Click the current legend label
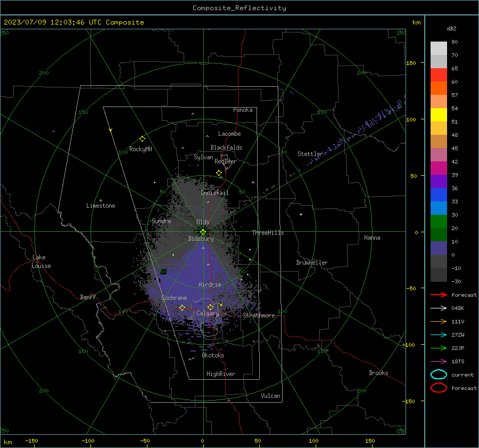The image size is (479, 448). 463,374
